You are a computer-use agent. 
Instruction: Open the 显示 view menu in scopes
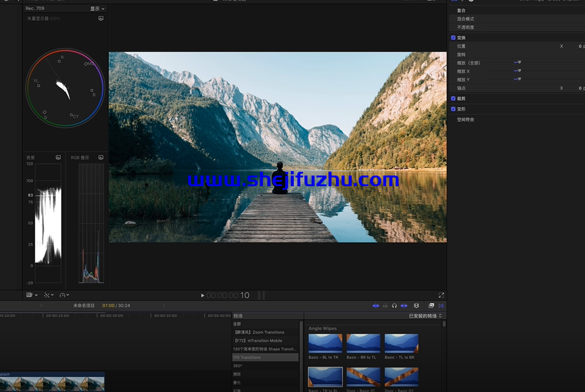[x=97, y=9]
